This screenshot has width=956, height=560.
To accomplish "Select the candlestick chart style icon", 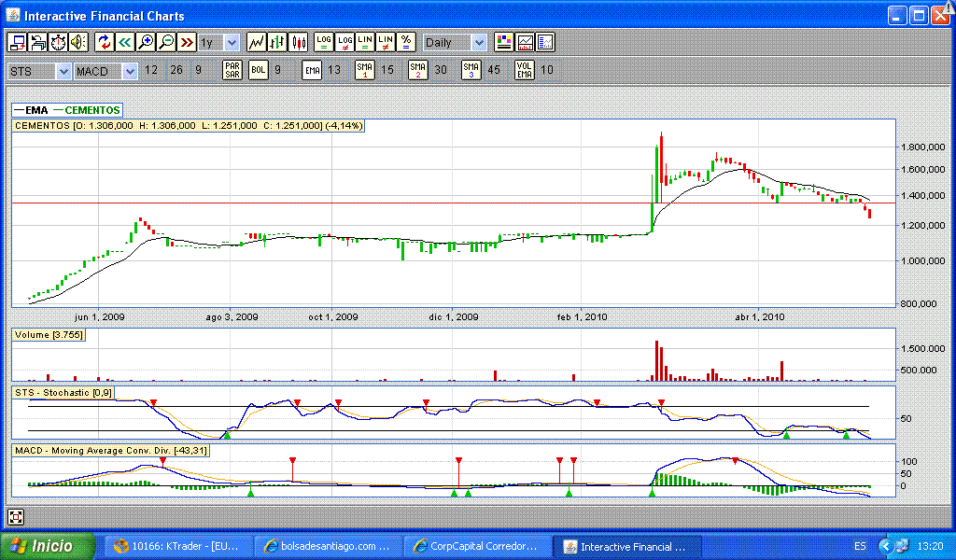I will coord(298,43).
